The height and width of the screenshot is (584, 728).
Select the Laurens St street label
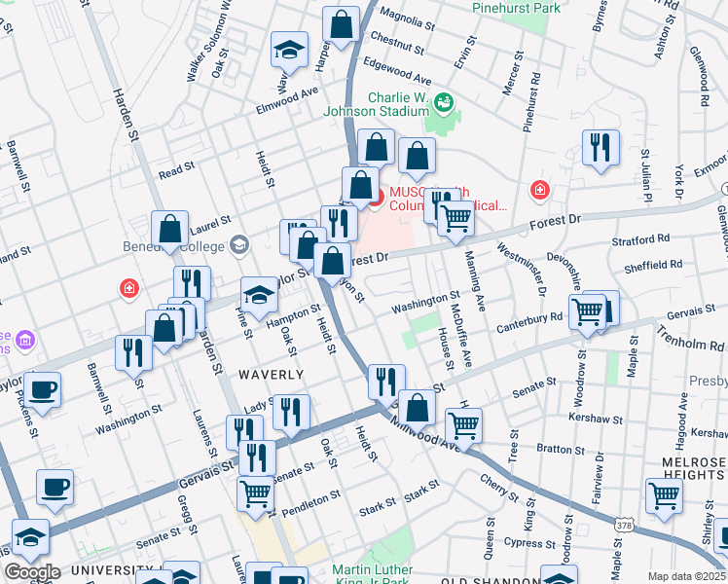click(204, 433)
